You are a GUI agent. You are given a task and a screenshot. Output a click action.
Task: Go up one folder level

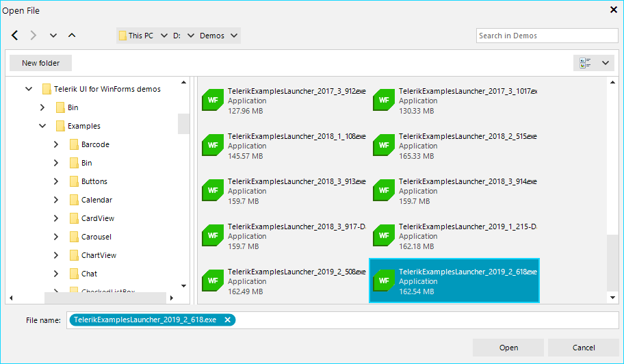pyautogui.click(x=72, y=35)
